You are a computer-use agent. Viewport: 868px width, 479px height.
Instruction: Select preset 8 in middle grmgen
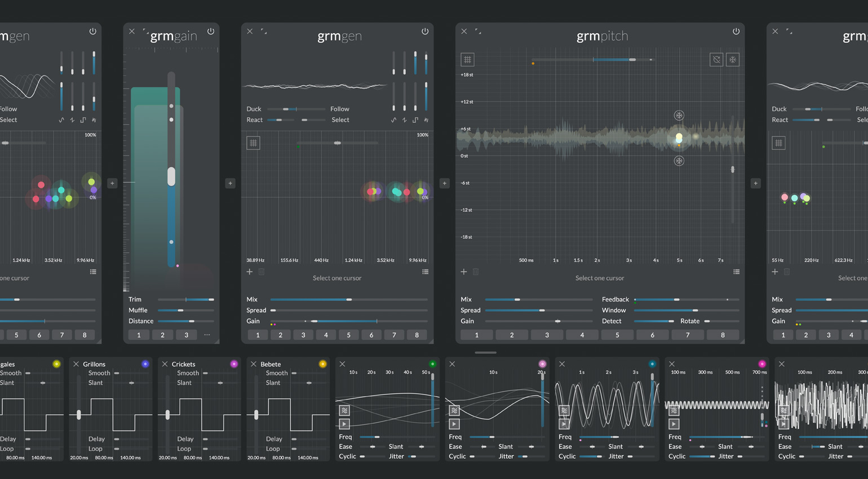point(417,335)
